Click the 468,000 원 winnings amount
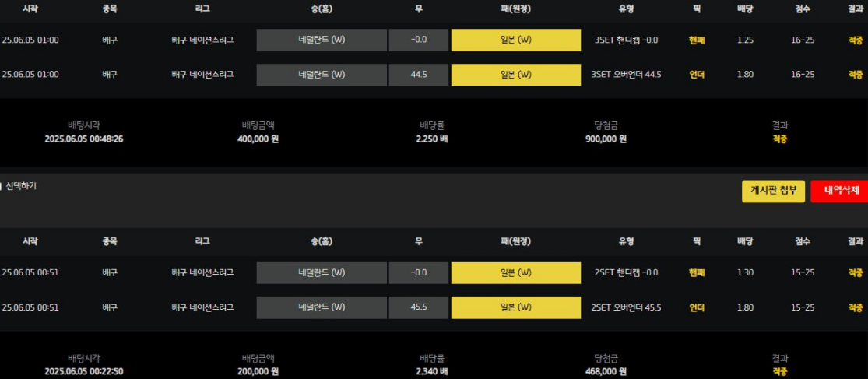Image resolution: width=868 pixels, height=379 pixels. click(606, 371)
